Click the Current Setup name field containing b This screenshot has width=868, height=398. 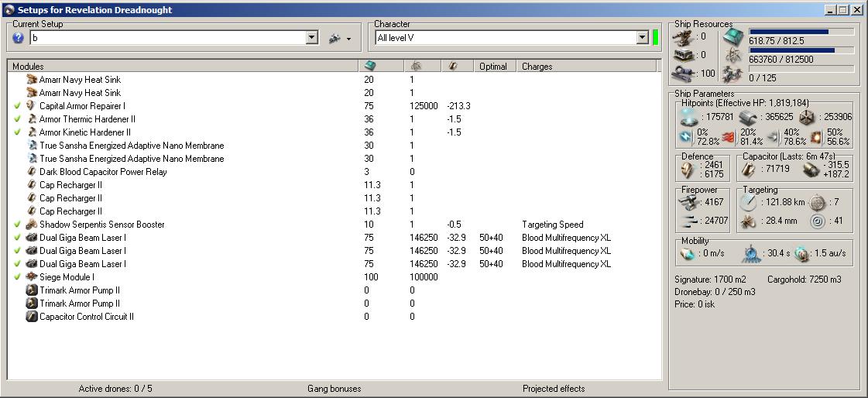168,38
